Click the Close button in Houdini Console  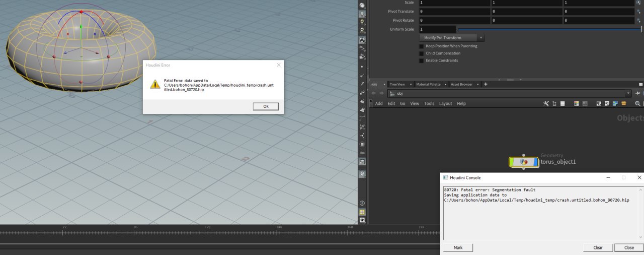tap(629, 247)
